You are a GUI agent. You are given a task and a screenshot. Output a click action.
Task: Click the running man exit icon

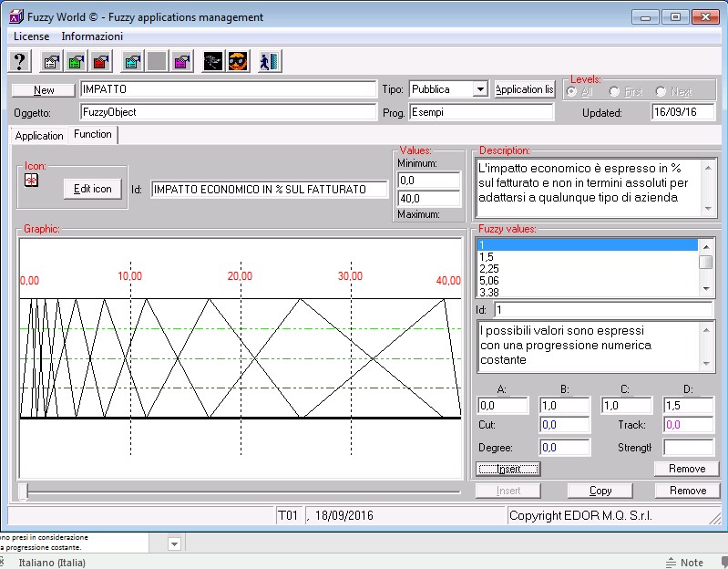(270, 61)
